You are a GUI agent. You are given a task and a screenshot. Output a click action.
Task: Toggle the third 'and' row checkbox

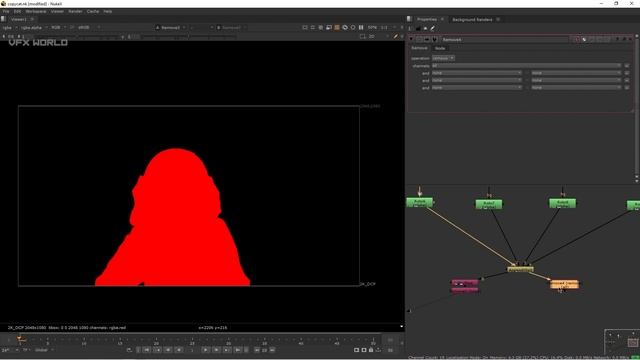coord(627,87)
